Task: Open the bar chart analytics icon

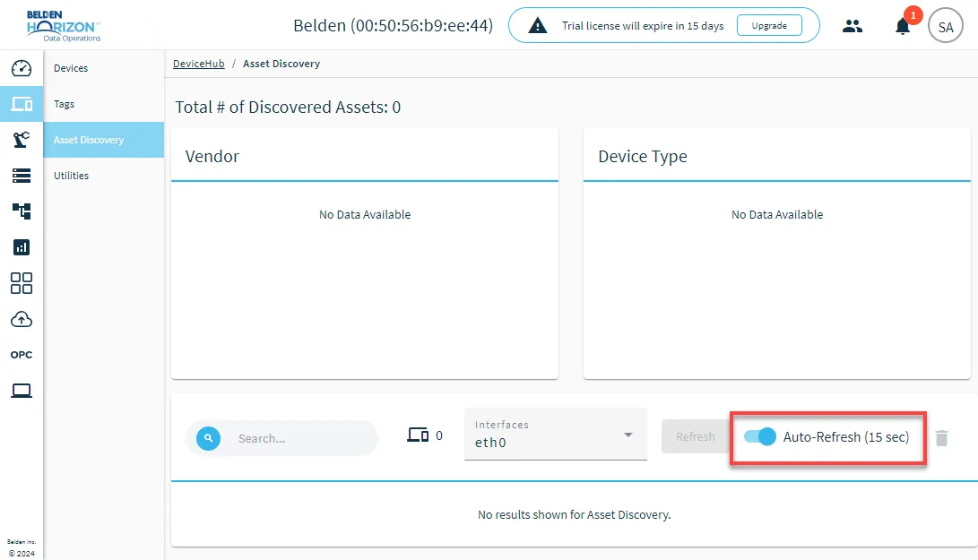Action: pos(22,247)
